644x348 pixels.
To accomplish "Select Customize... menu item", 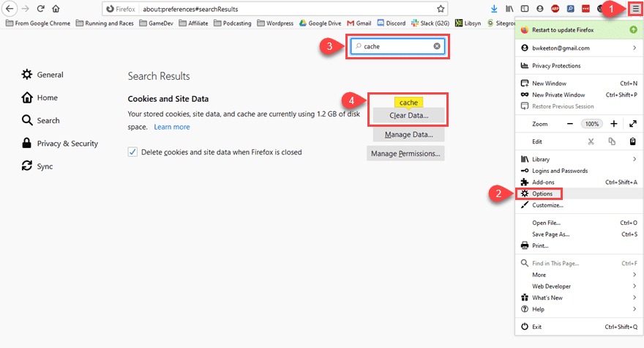I will point(579,205).
